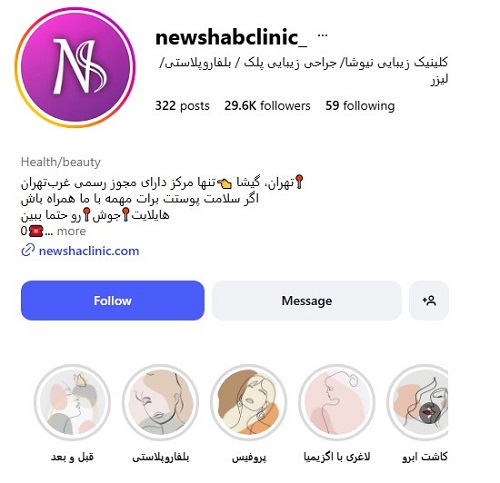
Task: Click the newshabclinic_ username heading
Action: click(x=231, y=37)
